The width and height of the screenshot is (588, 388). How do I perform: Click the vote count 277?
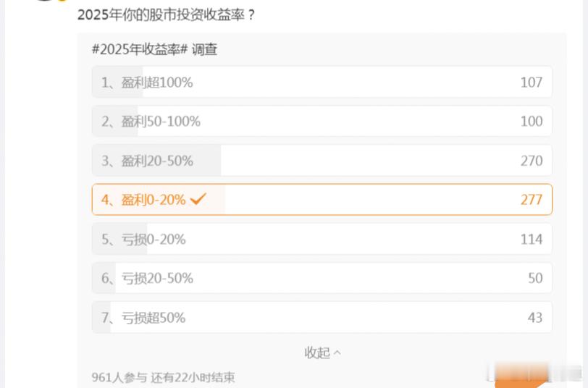pos(531,200)
